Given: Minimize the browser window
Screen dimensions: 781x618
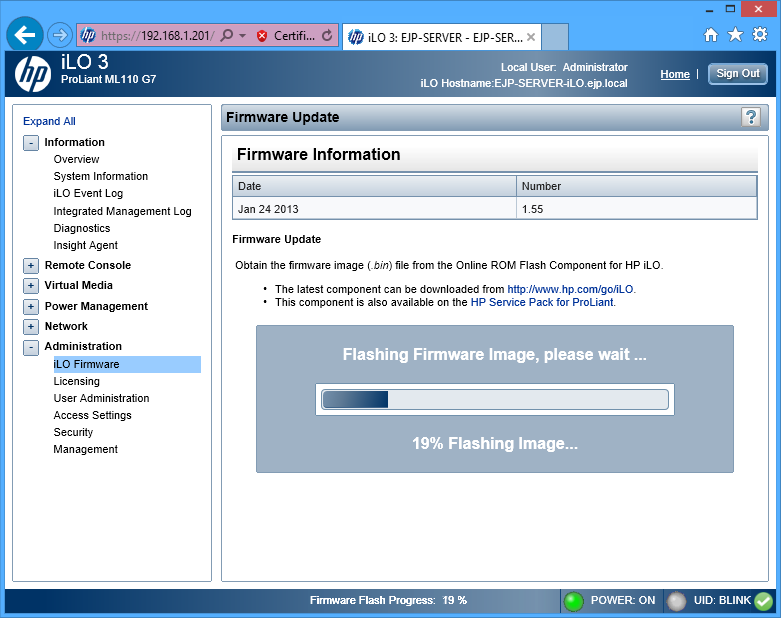Looking at the screenshot, I should (709, 10).
